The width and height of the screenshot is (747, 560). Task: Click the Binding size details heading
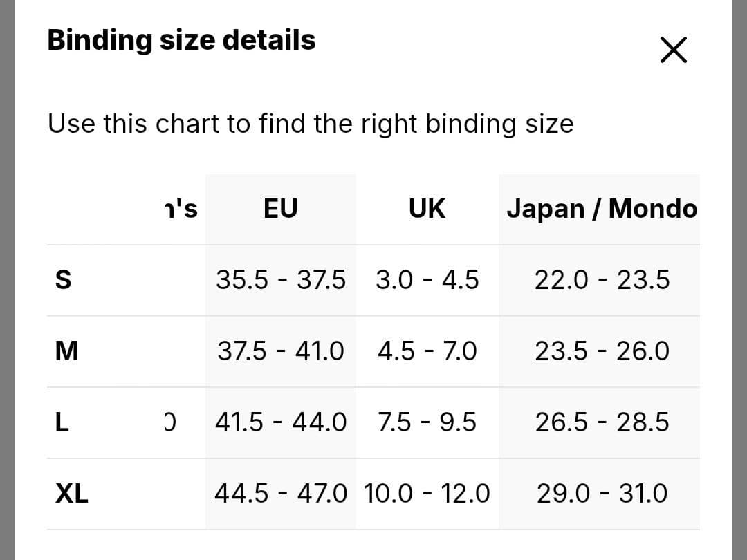181,40
